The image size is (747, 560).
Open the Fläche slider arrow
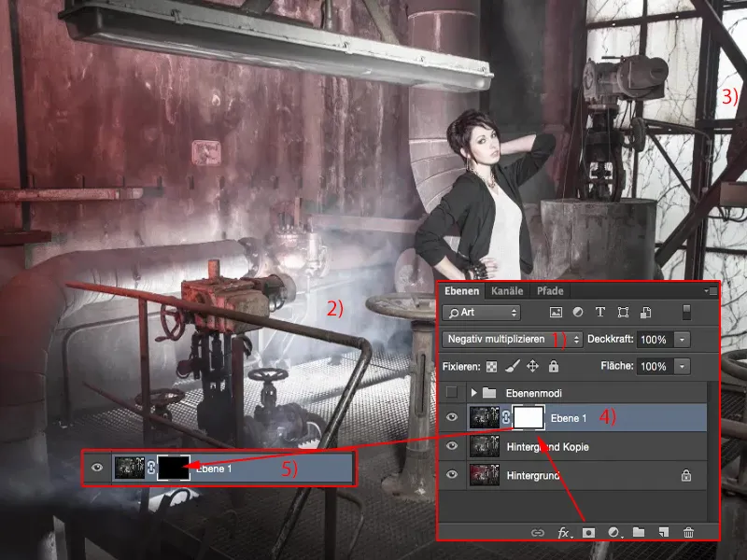click(x=682, y=366)
